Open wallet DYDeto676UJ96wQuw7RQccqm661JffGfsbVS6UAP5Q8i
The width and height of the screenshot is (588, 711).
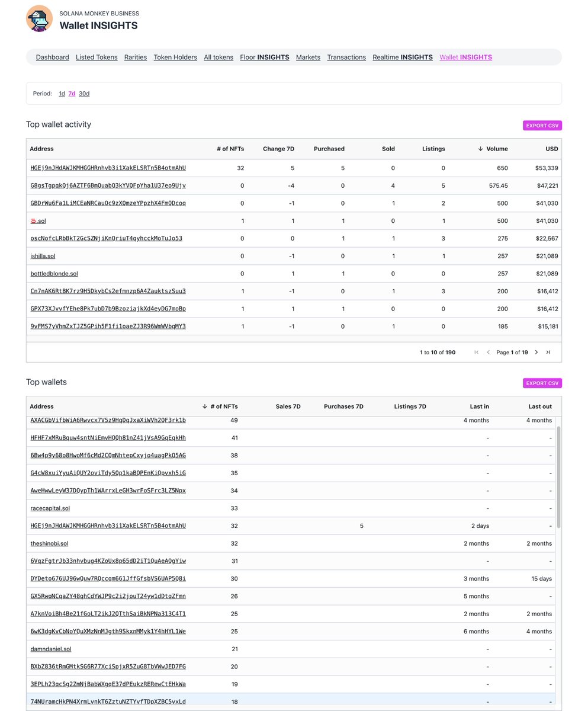(108, 579)
